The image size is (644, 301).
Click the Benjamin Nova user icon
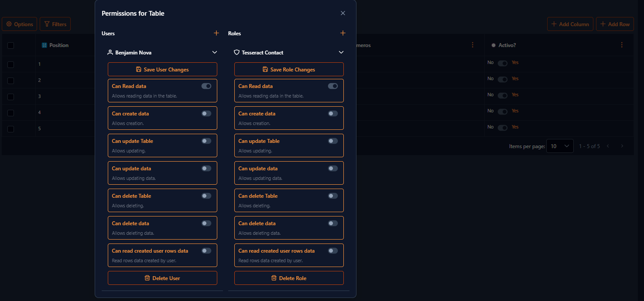click(x=110, y=52)
